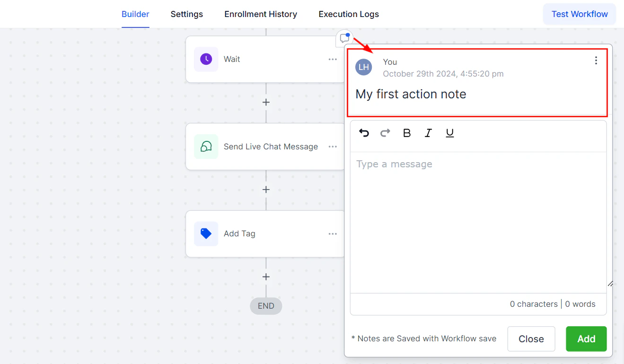Open the Add Tag step's ellipsis menu
The image size is (624, 364).
pyautogui.click(x=333, y=234)
